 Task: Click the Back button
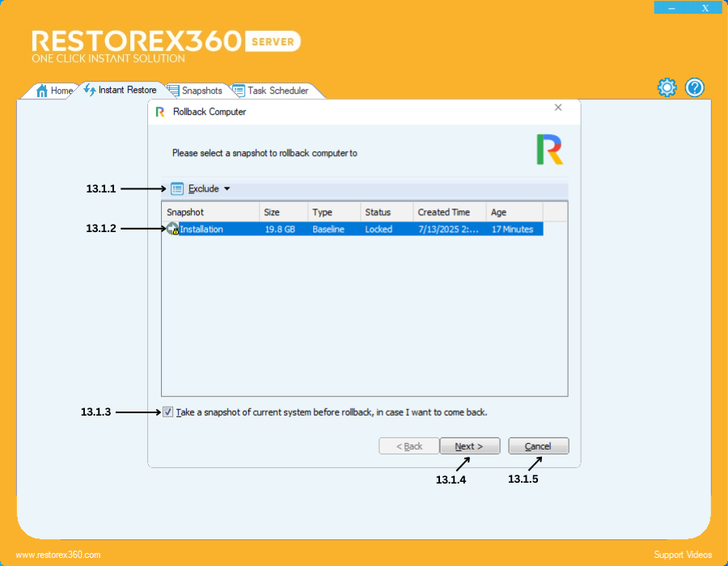click(409, 446)
